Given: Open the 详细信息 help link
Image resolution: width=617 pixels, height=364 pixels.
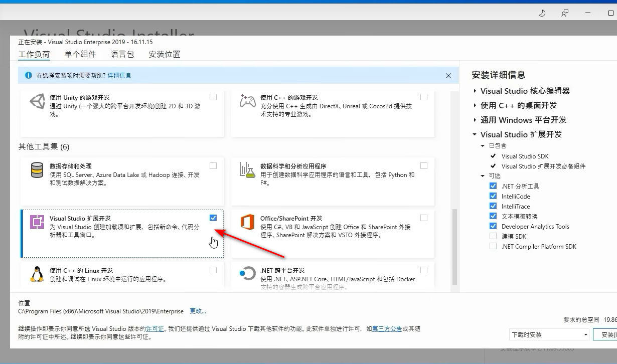Looking at the screenshot, I should [x=119, y=76].
